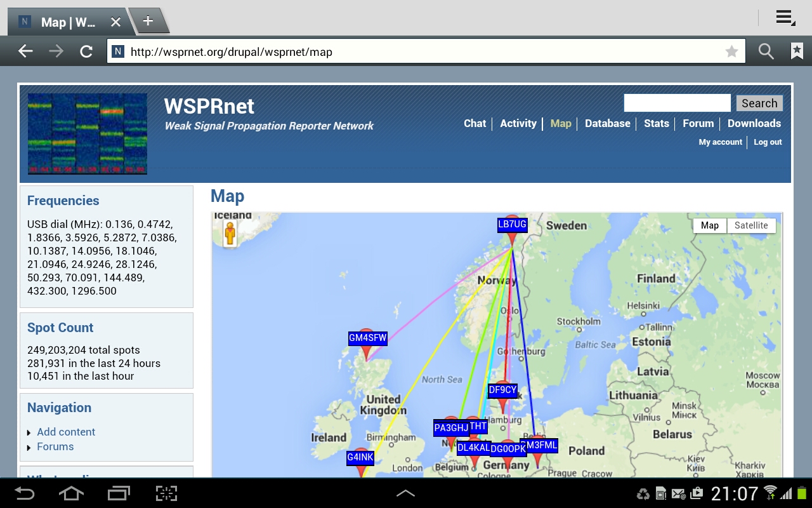Open the Map menu item

coord(561,123)
